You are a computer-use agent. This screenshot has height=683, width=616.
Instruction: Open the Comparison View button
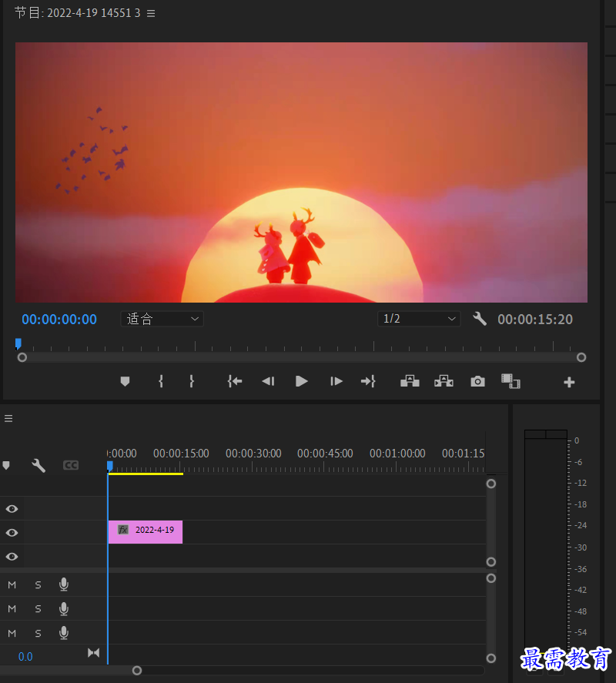[511, 381]
